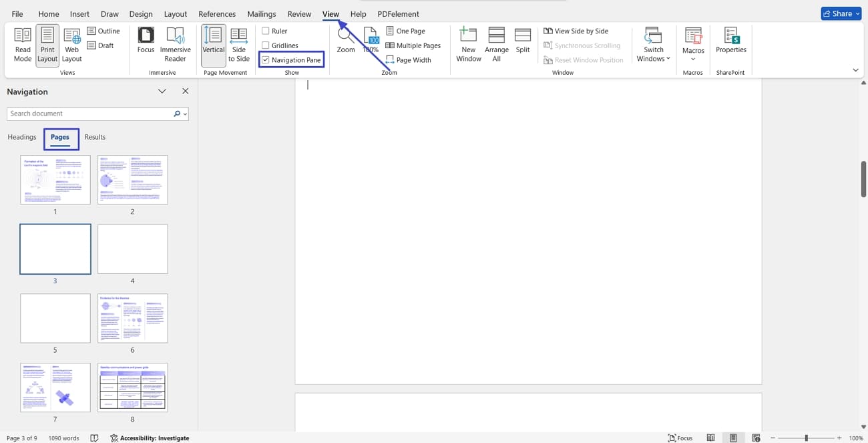This screenshot has height=443, width=868.
Task: Expand the Macros dropdown
Action: coord(692,43)
